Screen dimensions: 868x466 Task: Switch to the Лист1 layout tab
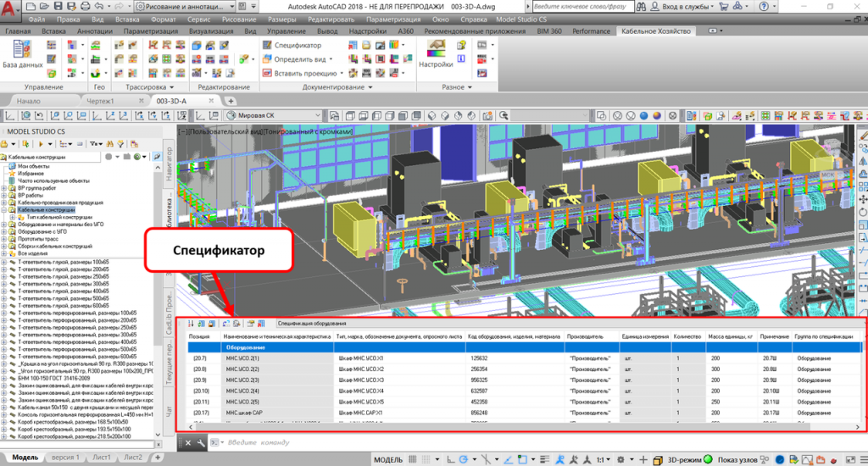(102, 458)
